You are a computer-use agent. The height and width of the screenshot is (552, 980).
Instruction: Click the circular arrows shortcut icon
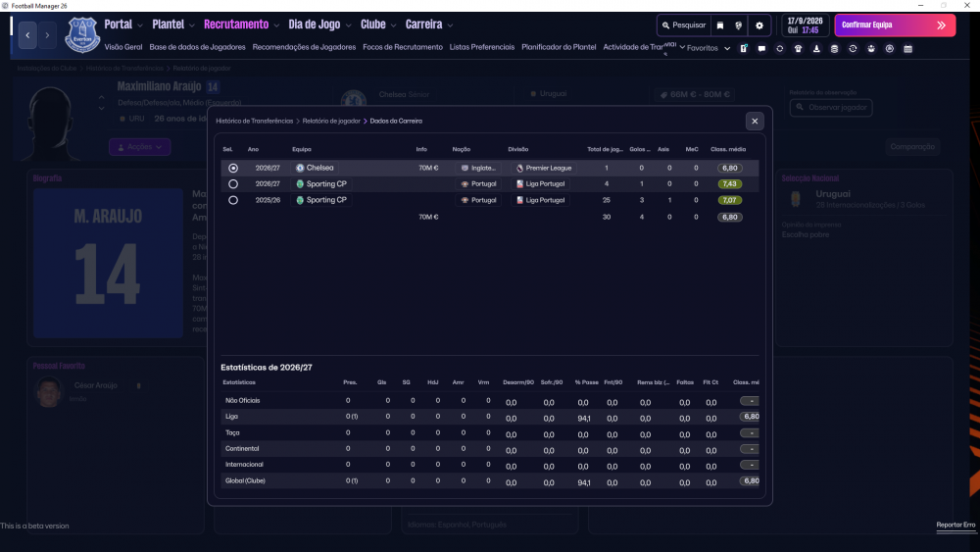pyautogui.click(x=779, y=48)
